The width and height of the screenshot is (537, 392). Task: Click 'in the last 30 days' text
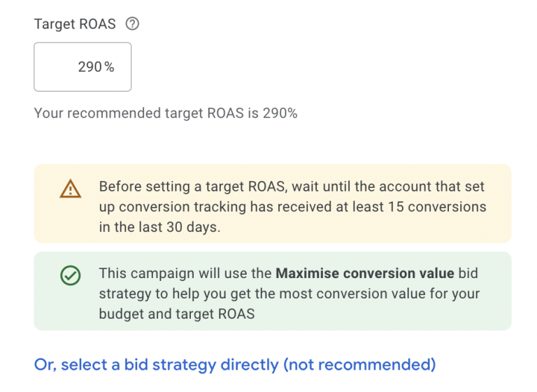[159, 228]
